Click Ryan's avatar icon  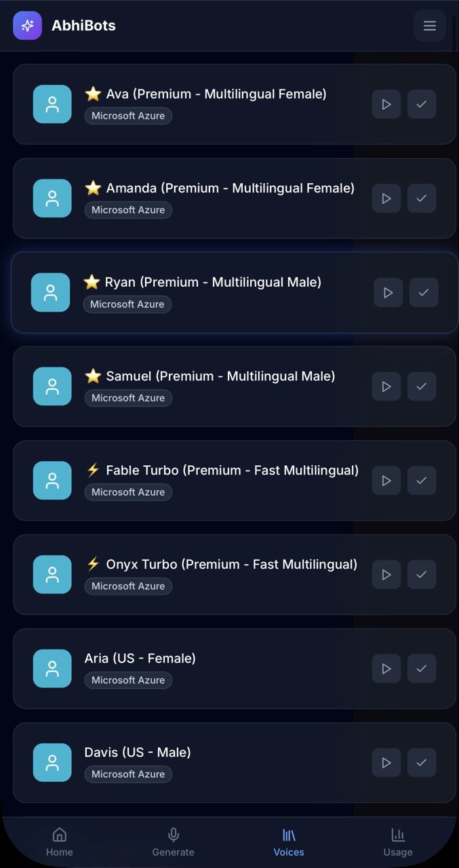pyautogui.click(x=52, y=292)
